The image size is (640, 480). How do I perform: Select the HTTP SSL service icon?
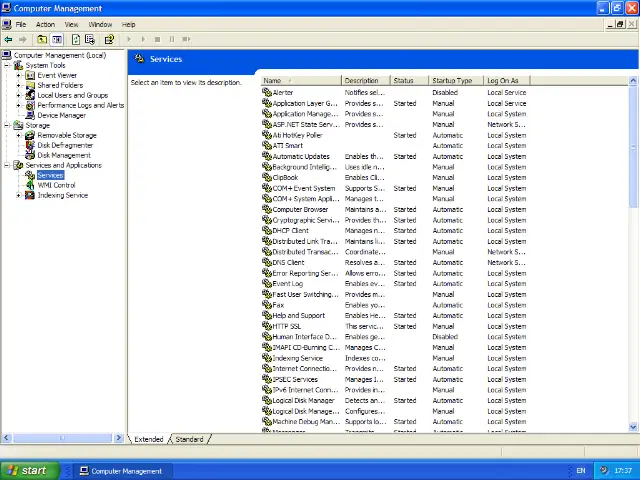coord(267,326)
